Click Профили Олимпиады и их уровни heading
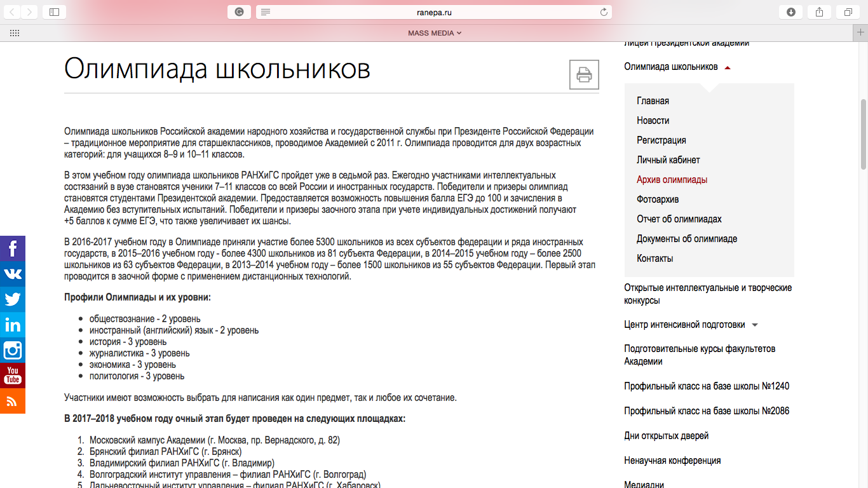Viewport: 868px width, 488px height. coord(137,297)
